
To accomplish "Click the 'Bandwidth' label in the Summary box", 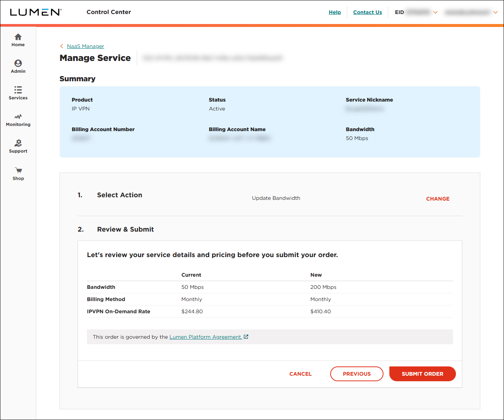I will tap(360, 129).
